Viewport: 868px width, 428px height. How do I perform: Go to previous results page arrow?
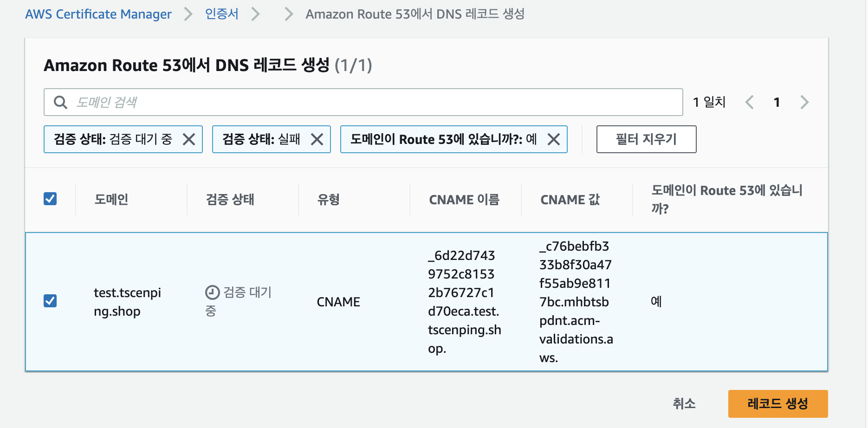coord(749,102)
